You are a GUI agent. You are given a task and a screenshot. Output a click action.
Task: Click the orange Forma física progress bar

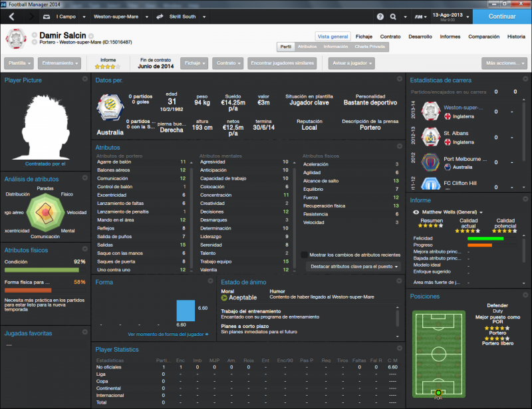coord(28,291)
